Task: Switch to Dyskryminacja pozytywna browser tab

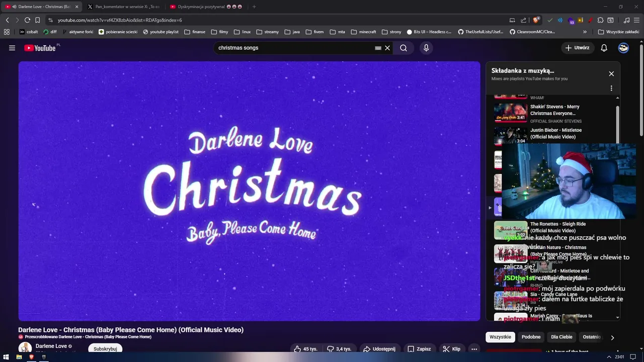Action: 206,7
